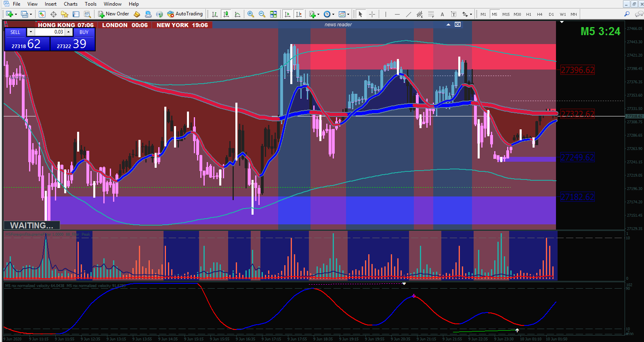Select the Crosshair cursor tool

(x=372, y=14)
